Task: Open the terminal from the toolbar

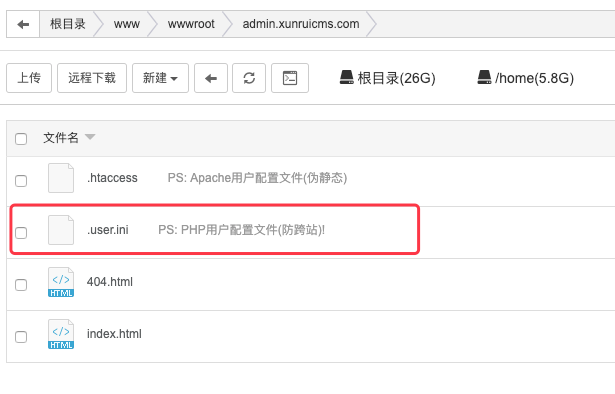Action: pos(290,78)
